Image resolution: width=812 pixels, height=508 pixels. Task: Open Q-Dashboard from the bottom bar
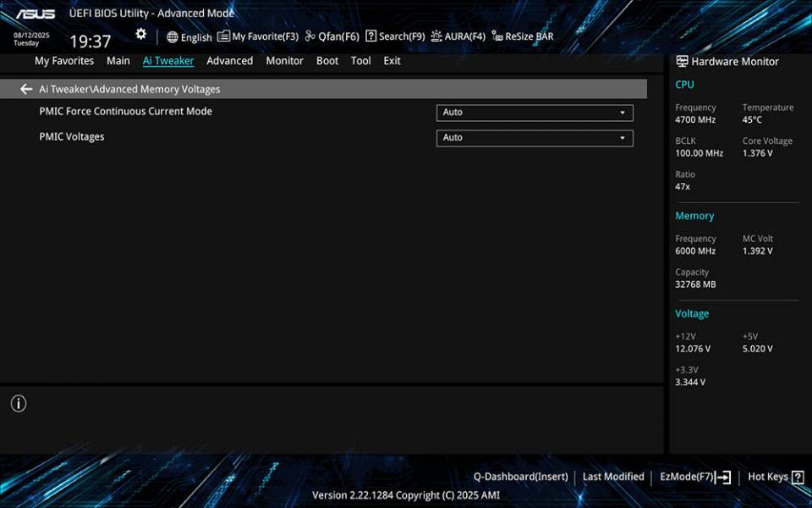click(x=521, y=476)
